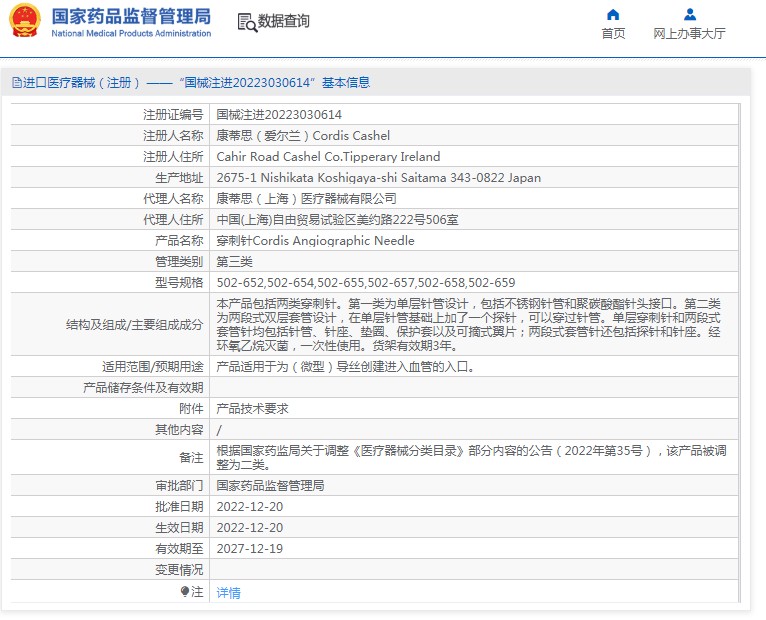766x620 pixels.
Task: Click expiry date 2027-12-19
Action: [250, 549]
